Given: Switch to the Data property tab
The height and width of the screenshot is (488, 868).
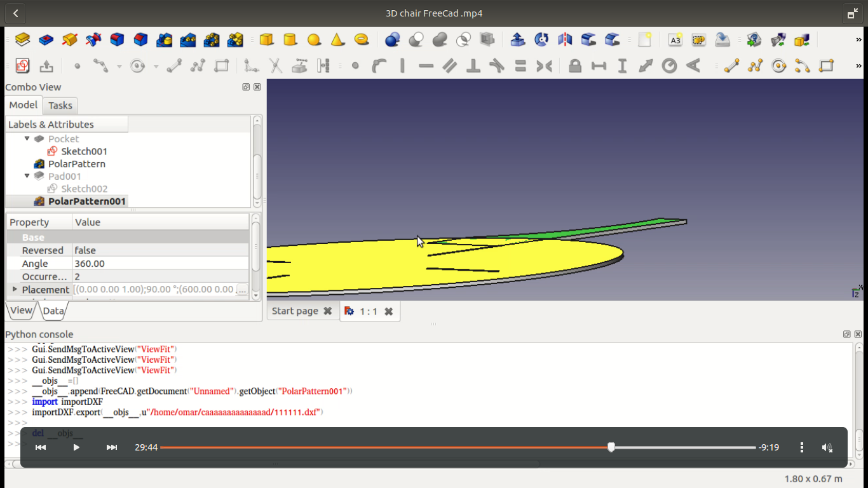Looking at the screenshot, I should pyautogui.click(x=53, y=311).
